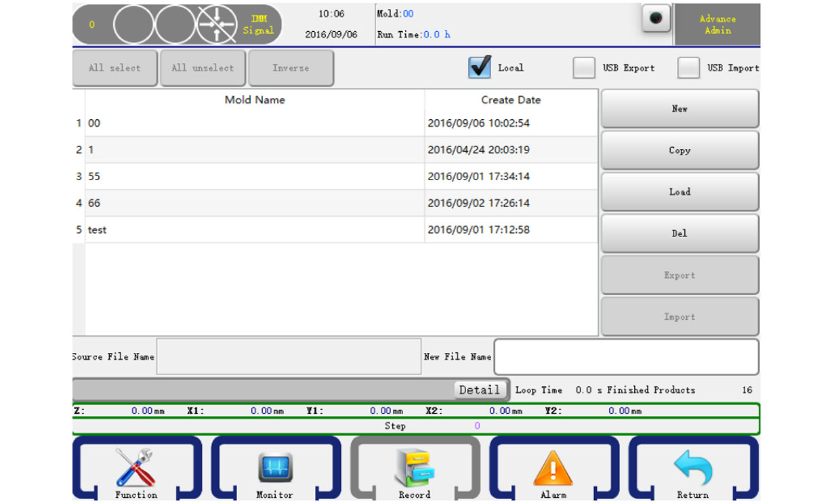
Task: Click the New File Name input field
Action: tap(626, 356)
